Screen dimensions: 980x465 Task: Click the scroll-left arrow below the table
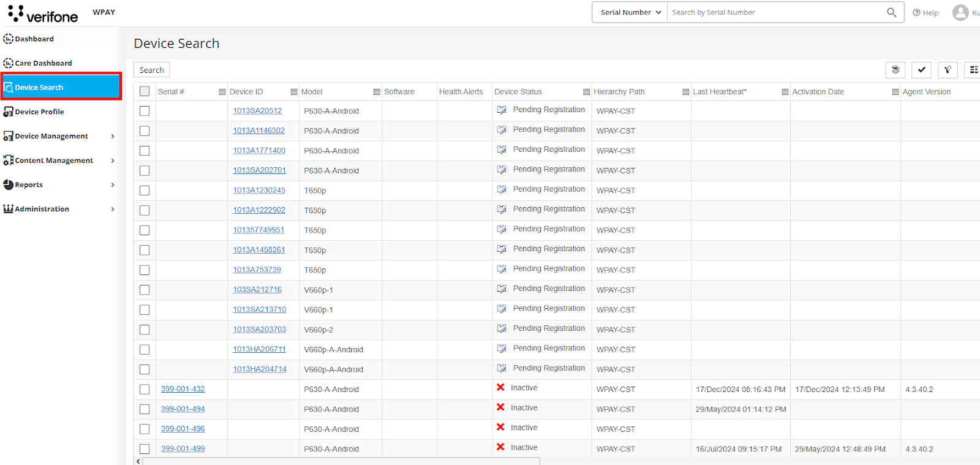point(138,461)
